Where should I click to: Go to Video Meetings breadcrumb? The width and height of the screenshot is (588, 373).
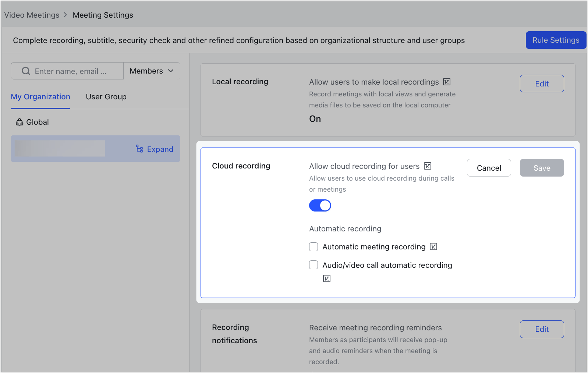click(32, 15)
